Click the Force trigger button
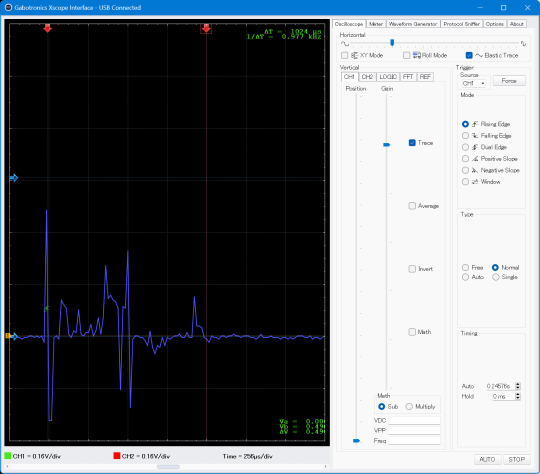Image resolution: width=540 pixels, height=474 pixels. tap(509, 81)
